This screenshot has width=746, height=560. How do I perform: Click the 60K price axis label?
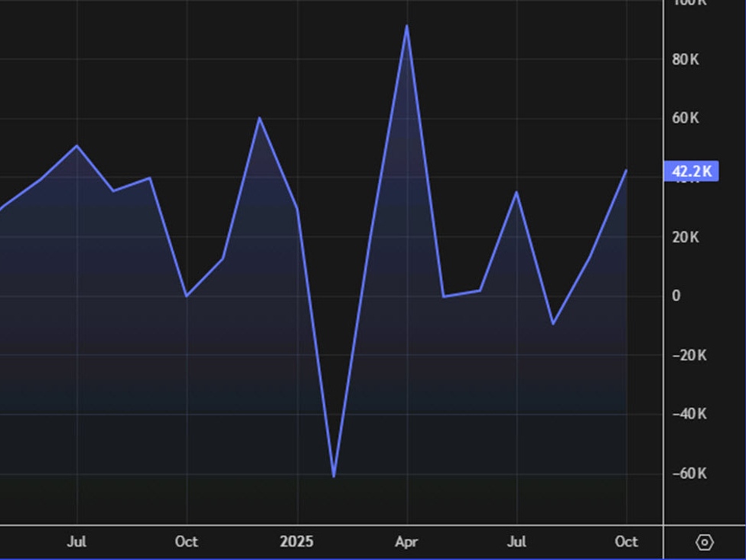click(684, 119)
